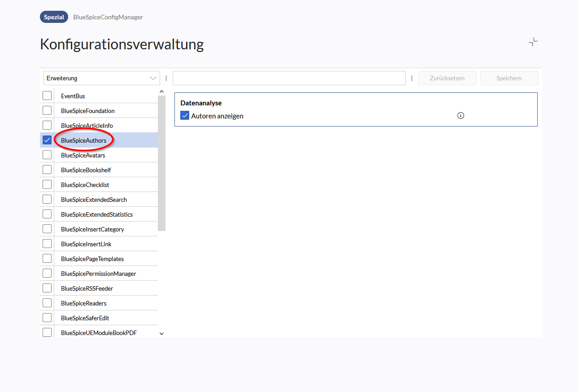Check the BlueSpiceBookshelf checkbox
The width and height of the screenshot is (578, 392).
47,170
